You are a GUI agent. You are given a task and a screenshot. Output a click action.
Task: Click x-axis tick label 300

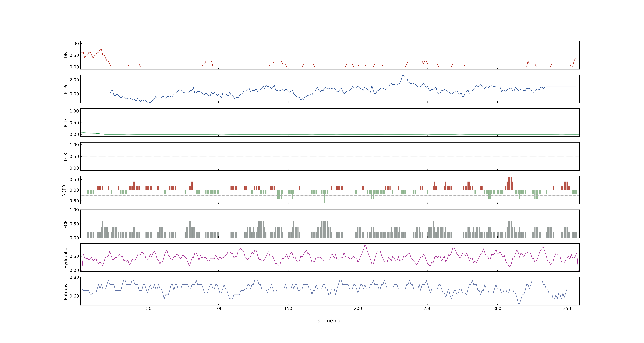[x=497, y=309]
